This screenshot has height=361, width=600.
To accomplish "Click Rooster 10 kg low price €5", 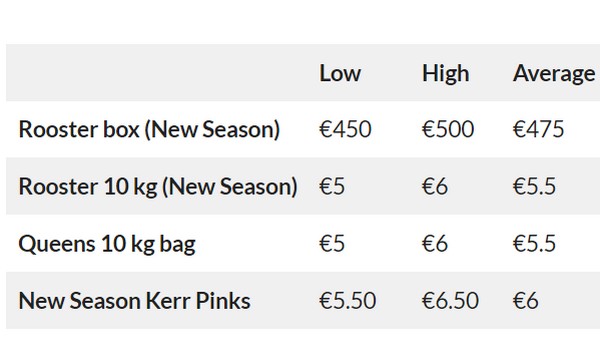I will pyautogui.click(x=332, y=186).
